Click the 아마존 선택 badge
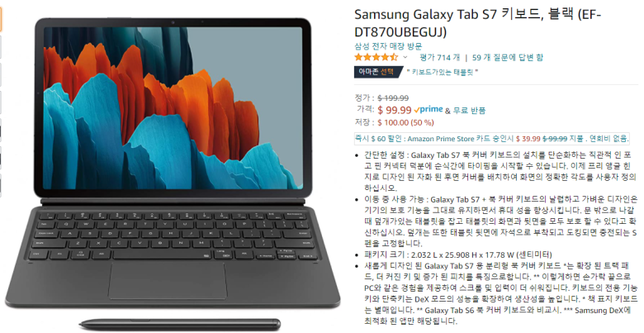The image size is (644, 333). click(x=376, y=72)
